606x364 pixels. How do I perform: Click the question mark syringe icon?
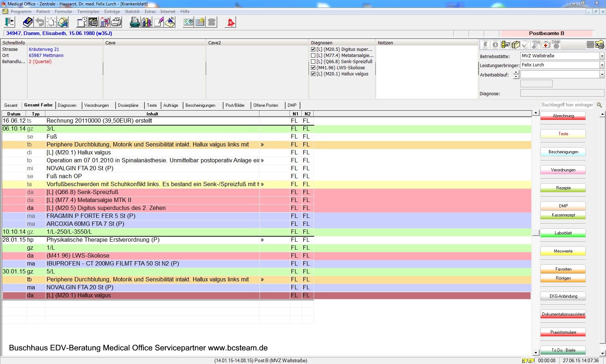click(536, 45)
